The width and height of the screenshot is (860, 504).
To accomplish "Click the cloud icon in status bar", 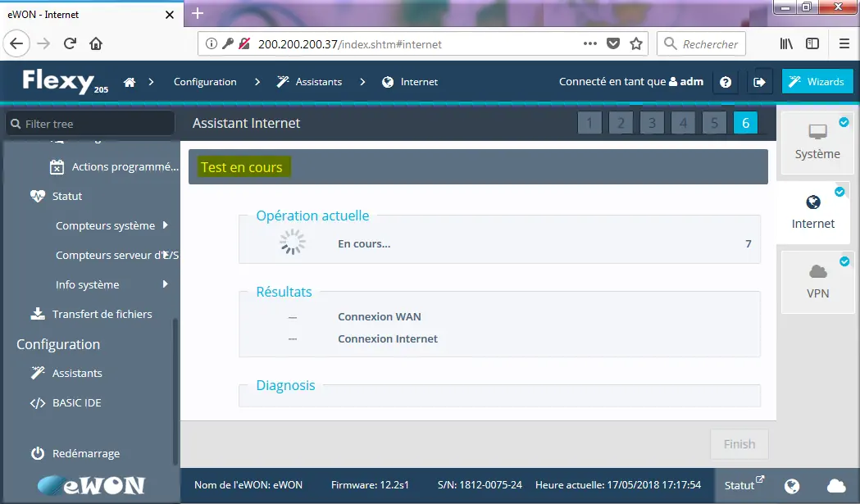I will pyautogui.click(x=836, y=486).
